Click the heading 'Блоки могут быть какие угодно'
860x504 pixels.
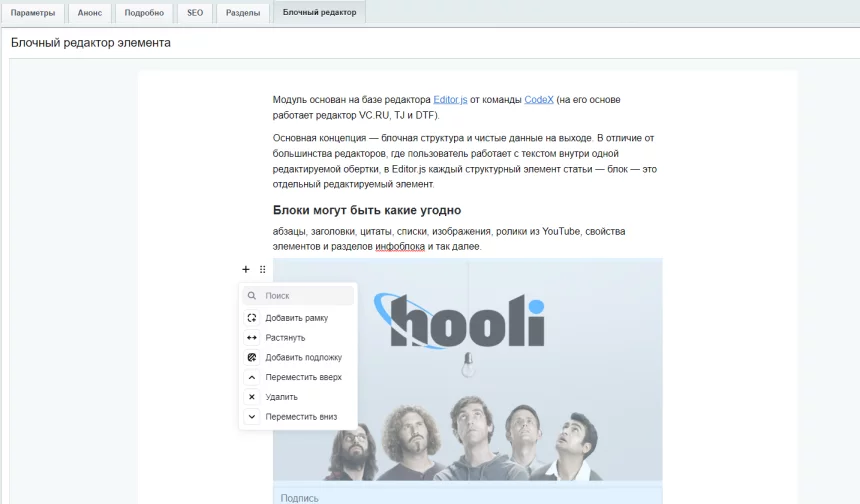pyautogui.click(x=366, y=210)
